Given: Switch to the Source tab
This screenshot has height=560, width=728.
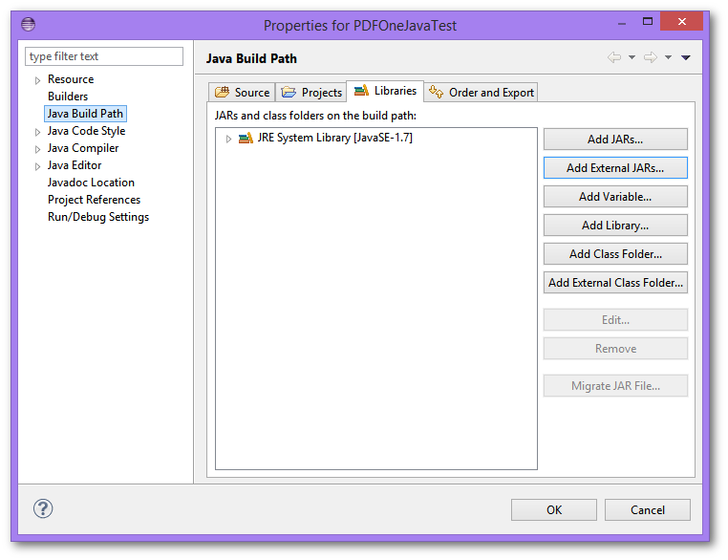Looking at the screenshot, I should [x=242, y=92].
